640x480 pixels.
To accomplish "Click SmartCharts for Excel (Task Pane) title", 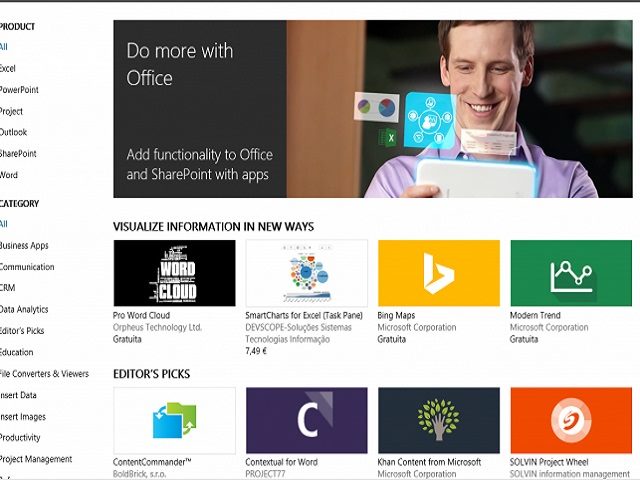I will tap(304, 315).
